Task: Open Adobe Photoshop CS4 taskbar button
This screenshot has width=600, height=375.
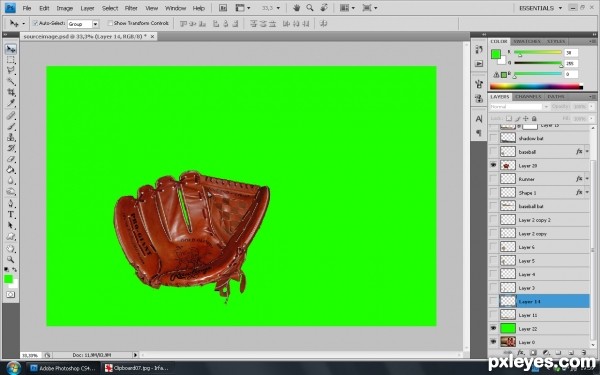Action: [x=63, y=368]
